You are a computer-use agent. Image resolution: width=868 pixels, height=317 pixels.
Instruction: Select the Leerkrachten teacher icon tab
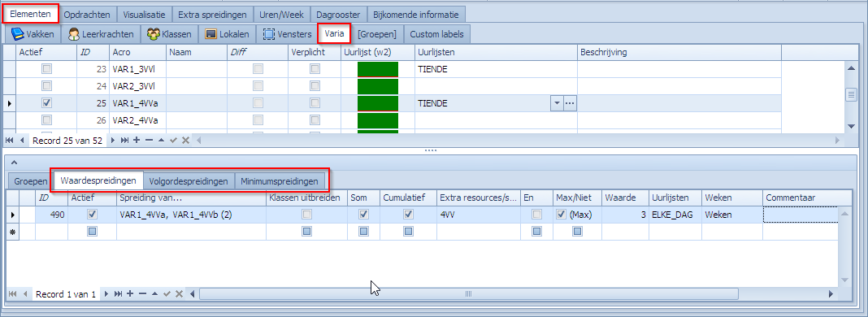pyautogui.click(x=101, y=34)
